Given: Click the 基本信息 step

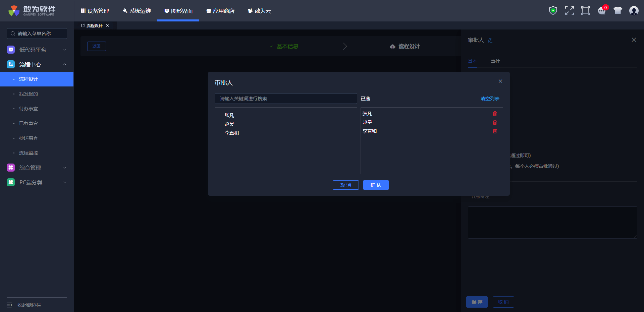Looking at the screenshot, I should [x=284, y=46].
